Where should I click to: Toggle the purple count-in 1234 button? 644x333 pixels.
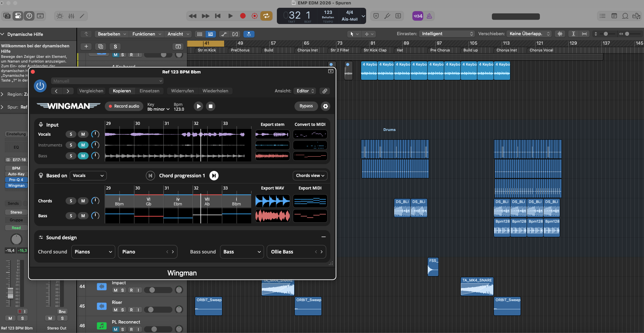click(418, 16)
